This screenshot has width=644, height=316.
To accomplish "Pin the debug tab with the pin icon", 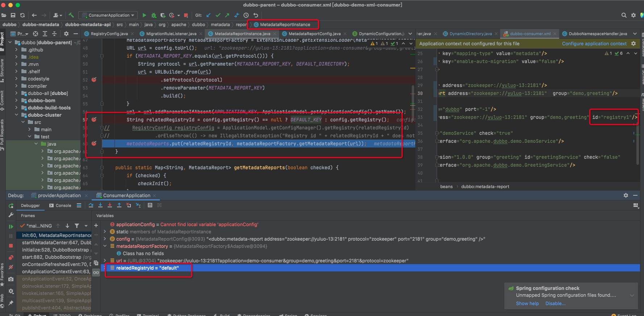I will pos(11,303).
